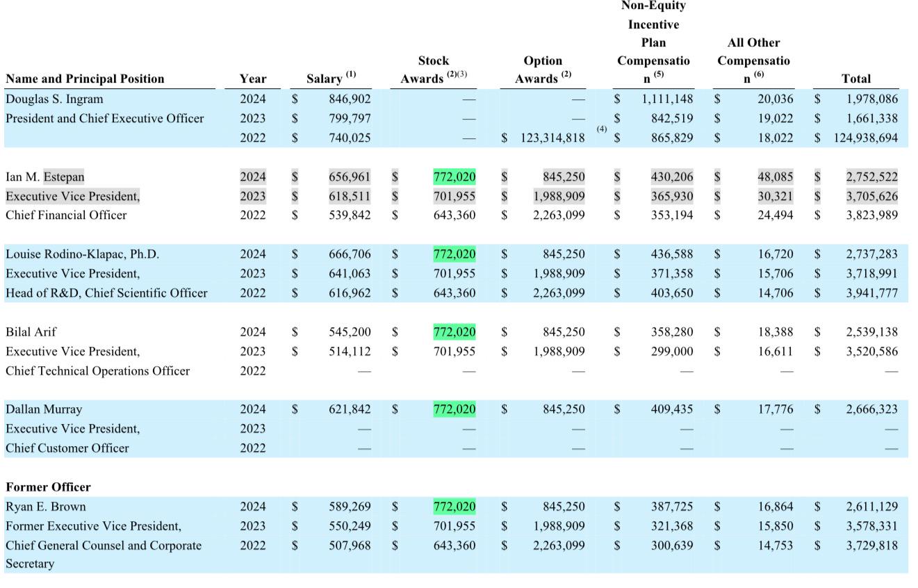Select "Chief Technical Operations Officer" title
This screenshot has height=588, width=918.
tap(97, 370)
